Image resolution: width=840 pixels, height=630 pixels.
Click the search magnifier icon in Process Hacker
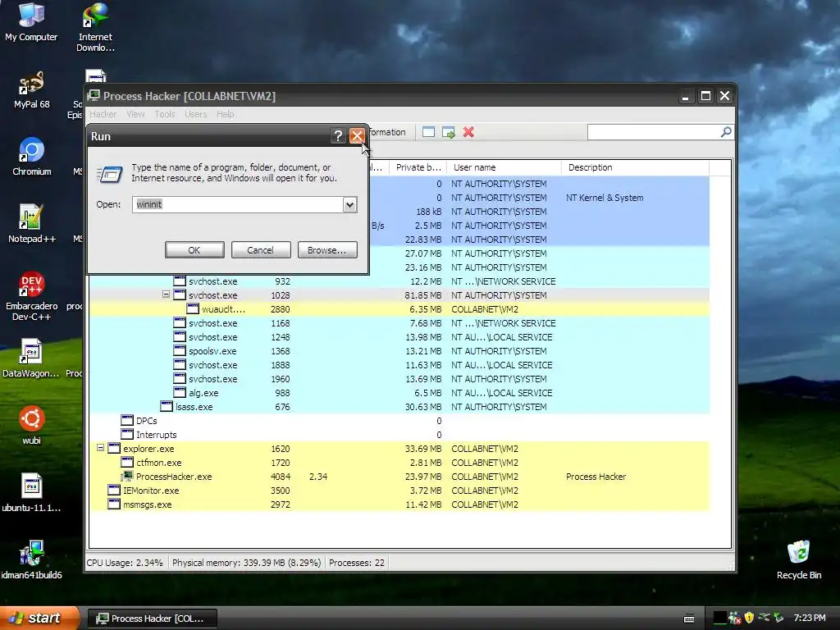pos(726,132)
